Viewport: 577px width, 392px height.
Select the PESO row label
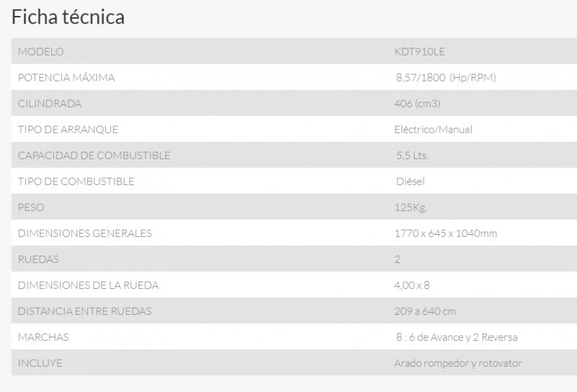pyautogui.click(x=31, y=208)
